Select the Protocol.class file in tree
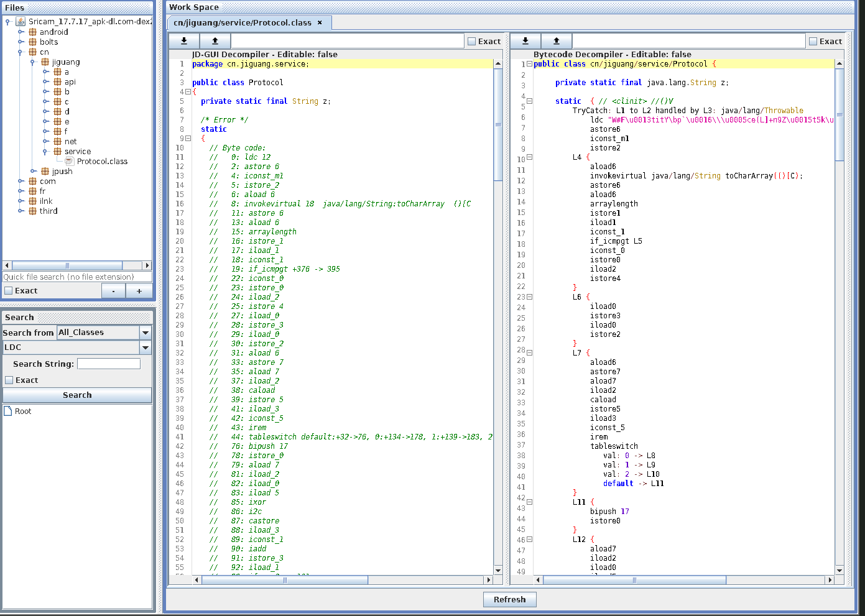The width and height of the screenshot is (865, 616). 102,162
